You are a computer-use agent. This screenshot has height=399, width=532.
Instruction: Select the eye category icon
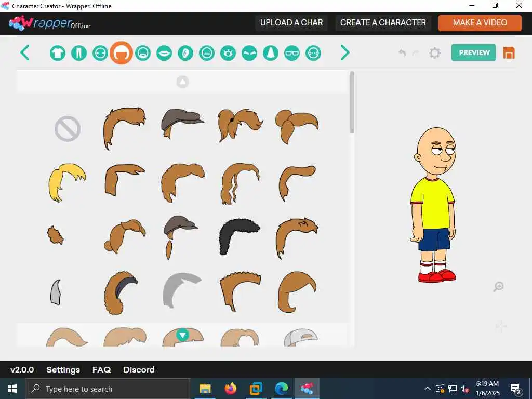tap(228, 53)
